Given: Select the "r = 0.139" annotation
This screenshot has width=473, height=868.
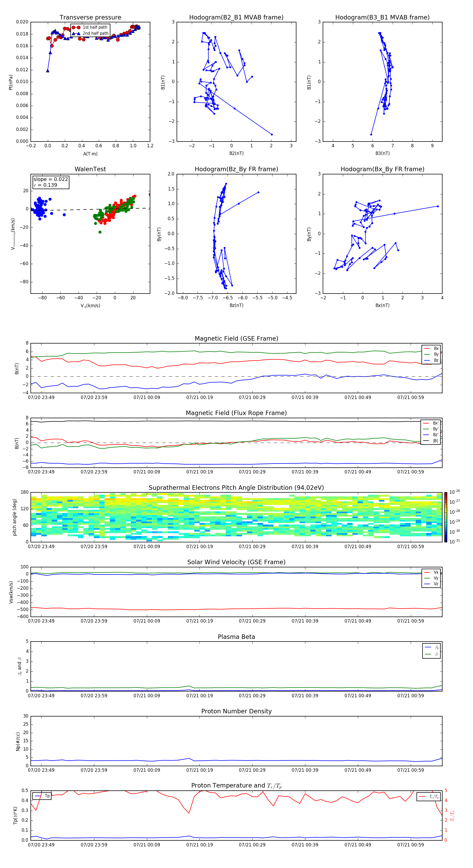Looking at the screenshot, I should (x=45, y=185).
